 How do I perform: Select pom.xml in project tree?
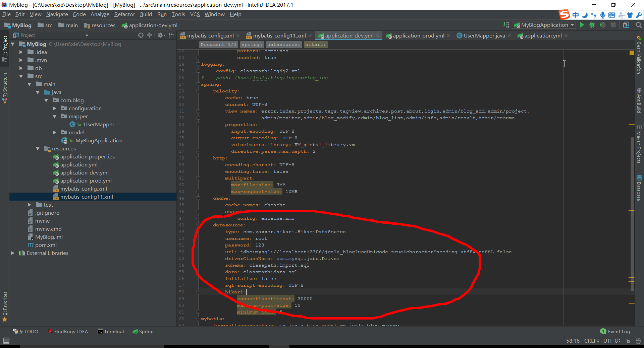46,245
